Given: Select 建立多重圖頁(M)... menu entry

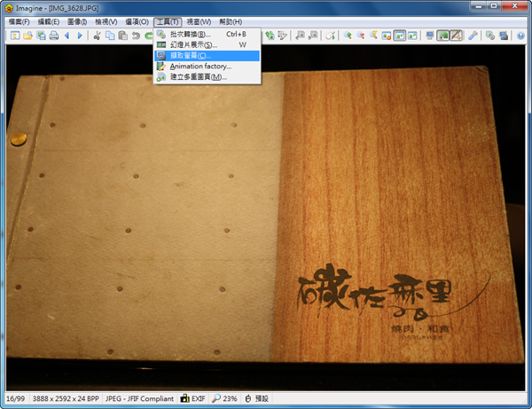Looking at the screenshot, I should point(207,77).
